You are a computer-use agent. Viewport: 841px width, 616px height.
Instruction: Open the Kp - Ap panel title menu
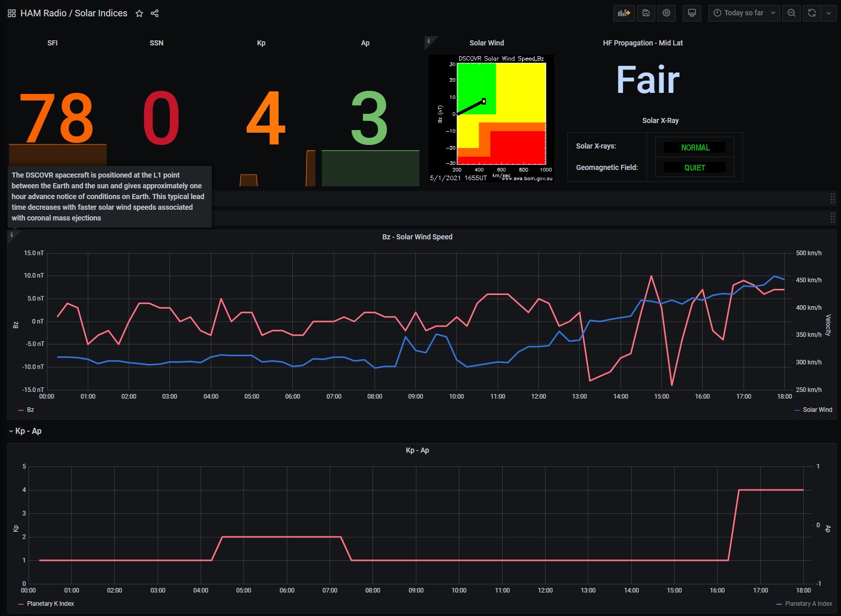click(x=417, y=450)
